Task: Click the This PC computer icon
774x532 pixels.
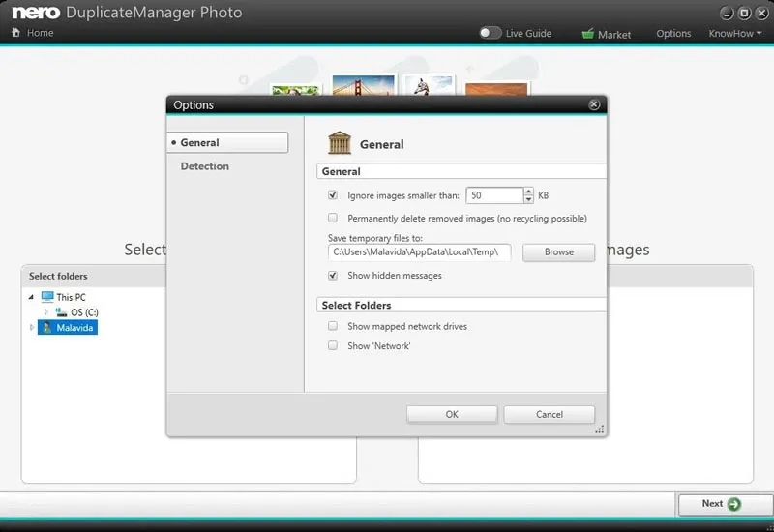Action: pos(46,297)
